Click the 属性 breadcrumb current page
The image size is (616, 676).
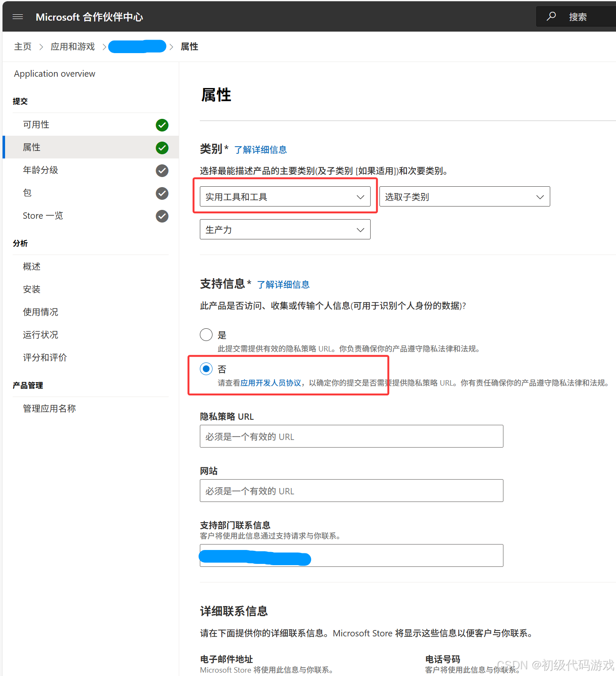(189, 46)
